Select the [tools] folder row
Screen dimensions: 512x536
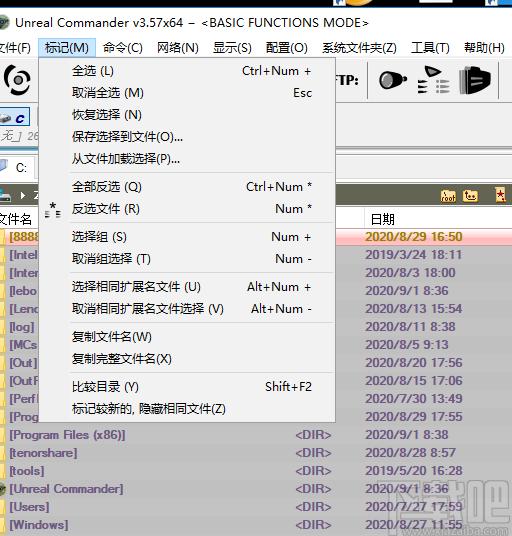256,471
